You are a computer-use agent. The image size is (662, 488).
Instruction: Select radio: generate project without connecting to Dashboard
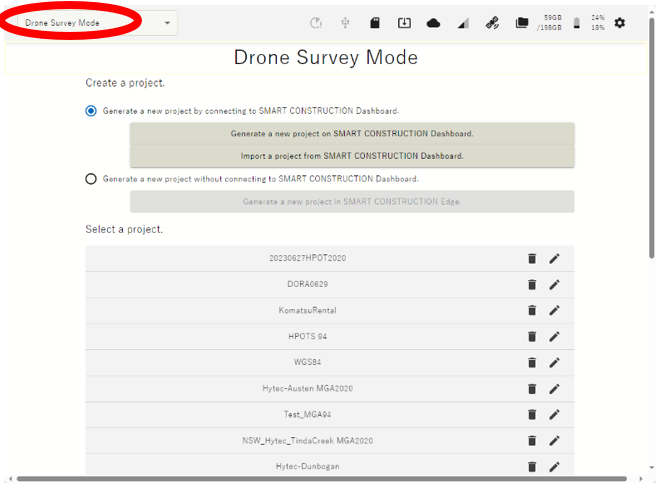click(91, 179)
